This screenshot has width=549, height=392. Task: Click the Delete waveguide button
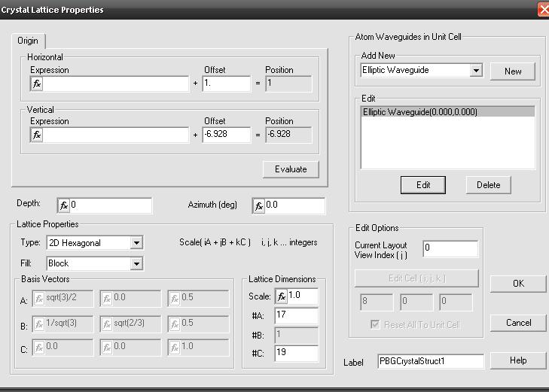click(x=489, y=185)
